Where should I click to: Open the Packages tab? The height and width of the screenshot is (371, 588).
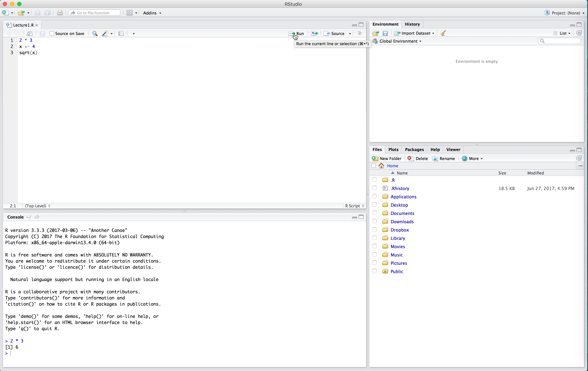[414, 150]
